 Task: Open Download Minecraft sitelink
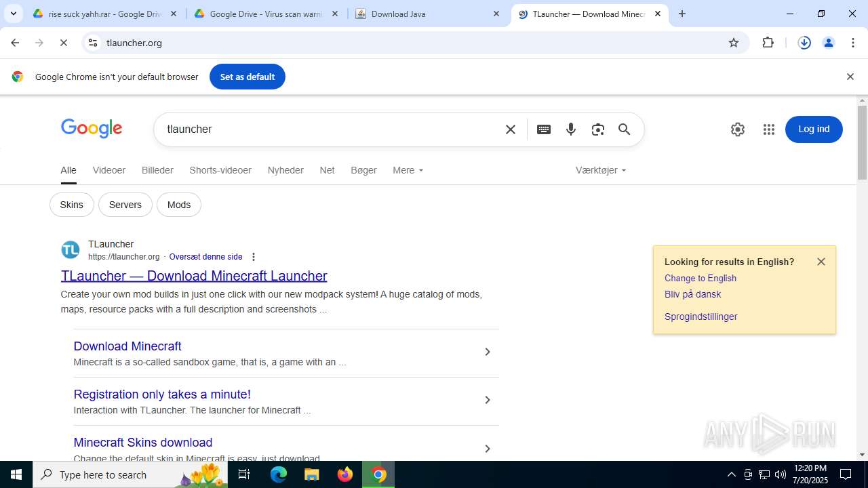pyautogui.click(x=127, y=346)
